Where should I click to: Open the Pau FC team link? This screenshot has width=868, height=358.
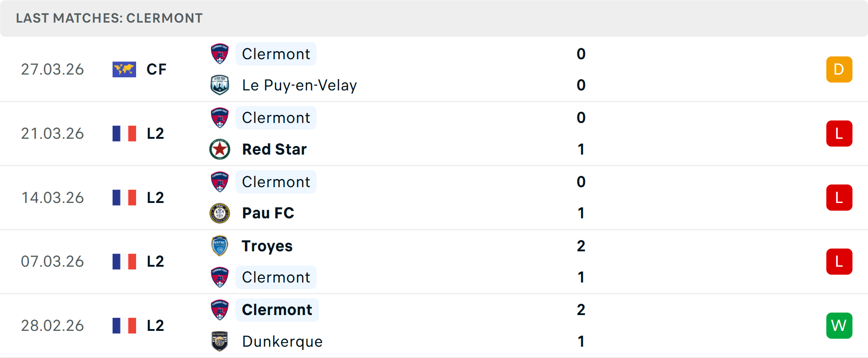tap(268, 213)
